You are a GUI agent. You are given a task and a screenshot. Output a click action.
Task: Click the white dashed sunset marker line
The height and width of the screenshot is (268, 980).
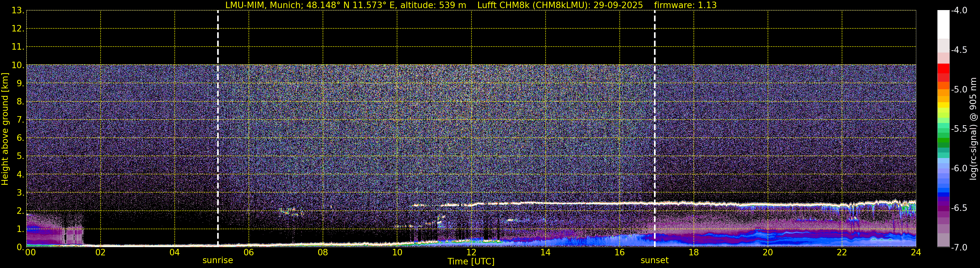[654, 128]
